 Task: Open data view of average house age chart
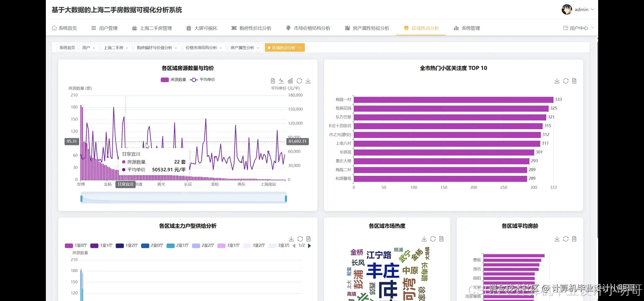pyautogui.click(x=574, y=239)
